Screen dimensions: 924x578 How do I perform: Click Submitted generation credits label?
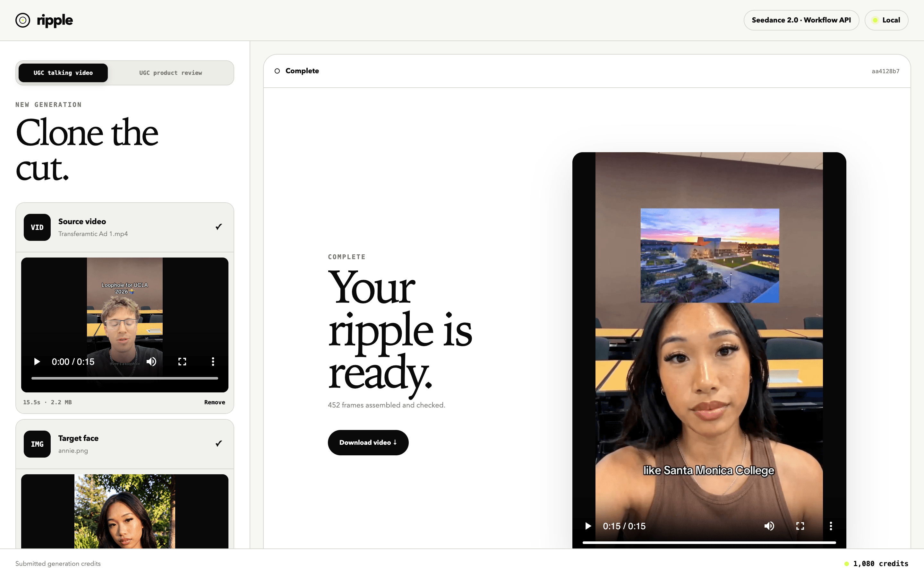coord(58,564)
